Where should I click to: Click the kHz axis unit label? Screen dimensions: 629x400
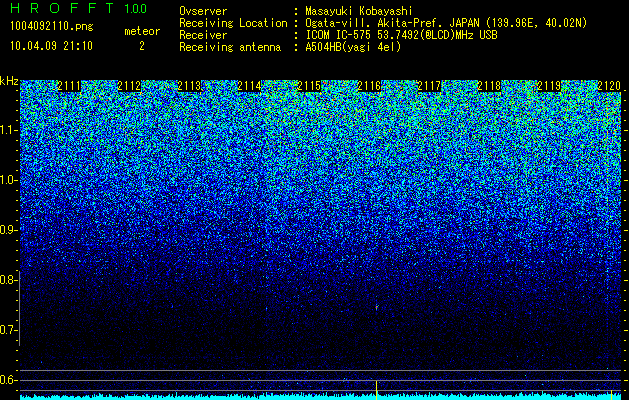click(x=9, y=81)
